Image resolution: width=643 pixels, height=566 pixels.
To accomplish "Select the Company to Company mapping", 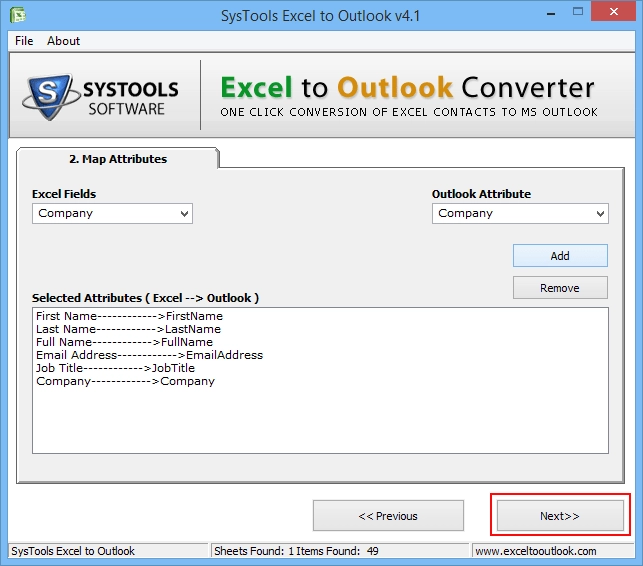I will (x=125, y=381).
